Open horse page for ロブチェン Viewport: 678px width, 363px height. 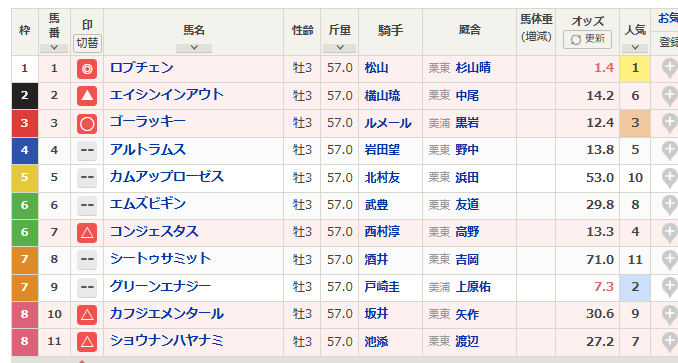pos(141,68)
